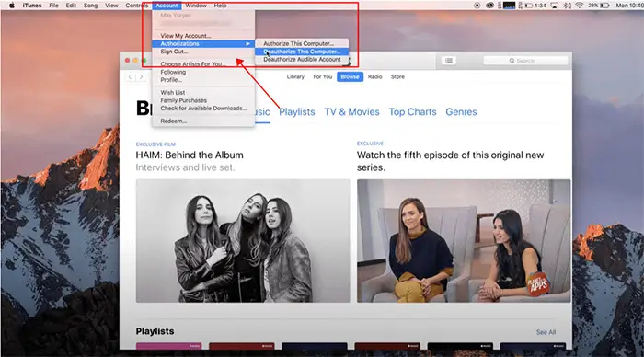Minimize the iTunes window
The width and height of the screenshot is (644, 357).
[135, 61]
